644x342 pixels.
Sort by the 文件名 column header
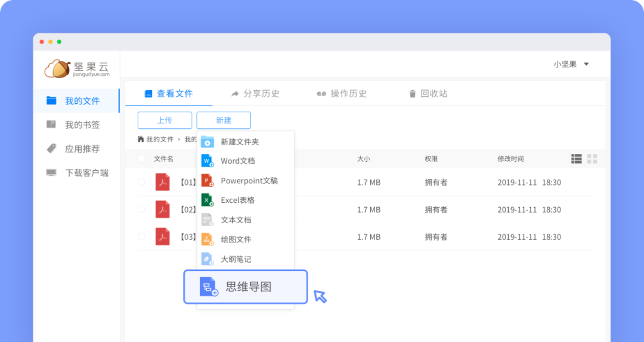pyautogui.click(x=163, y=159)
